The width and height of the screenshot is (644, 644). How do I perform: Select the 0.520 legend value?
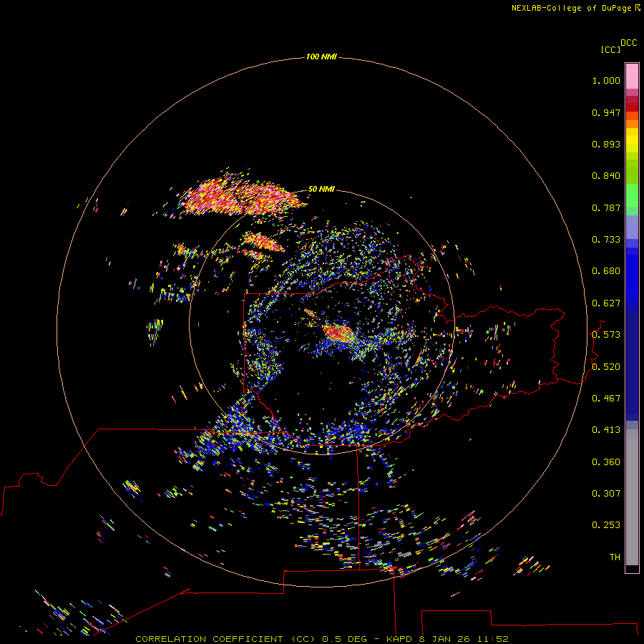click(606, 367)
